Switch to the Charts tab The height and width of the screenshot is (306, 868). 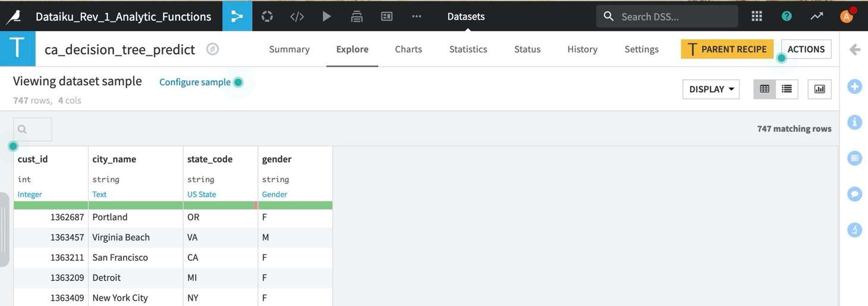(x=408, y=49)
